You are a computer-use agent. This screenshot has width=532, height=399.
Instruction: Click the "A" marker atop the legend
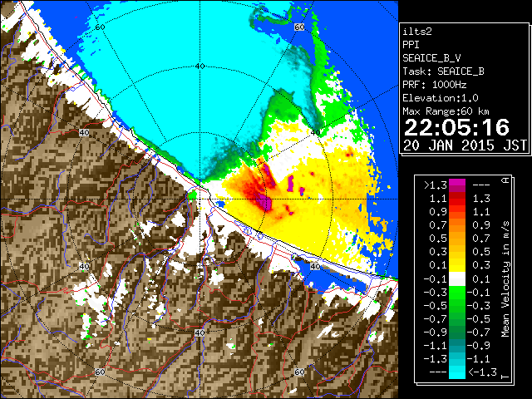(x=505, y=180)
